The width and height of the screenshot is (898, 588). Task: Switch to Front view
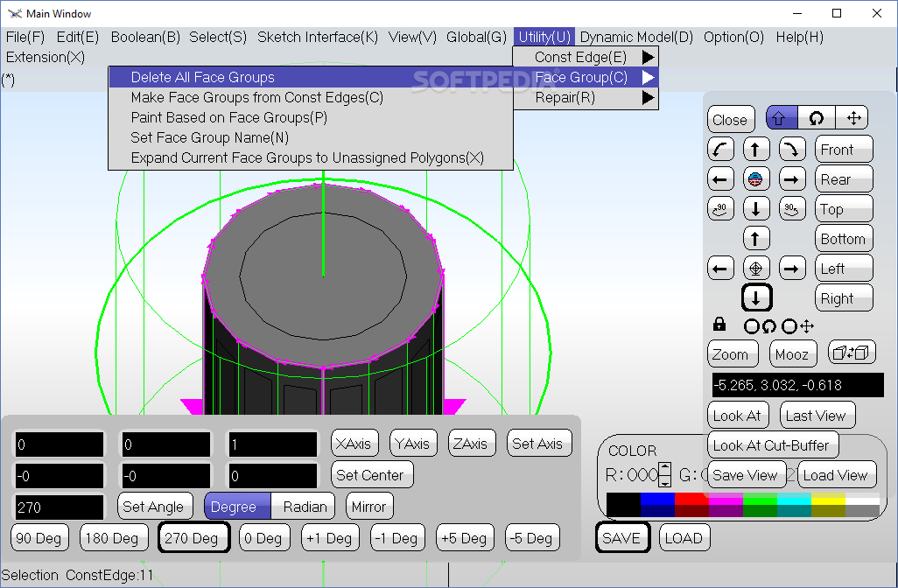(844, 150)
